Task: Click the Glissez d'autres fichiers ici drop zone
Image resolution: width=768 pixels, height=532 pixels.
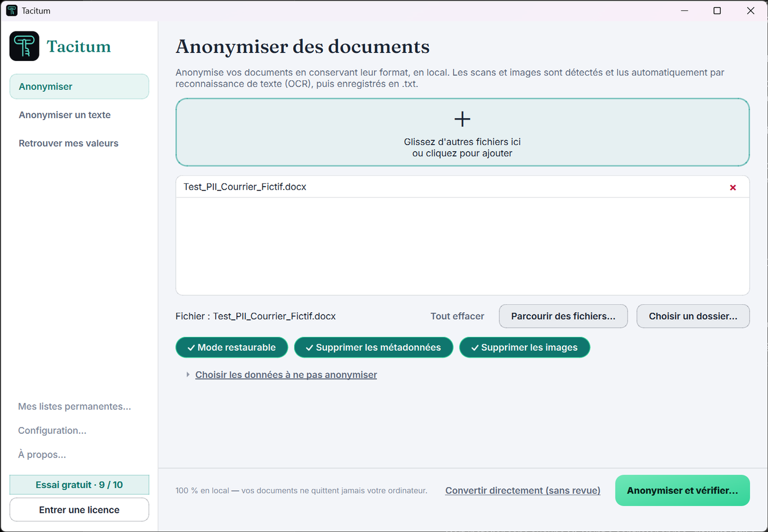Action: click(x=463, y=133)
